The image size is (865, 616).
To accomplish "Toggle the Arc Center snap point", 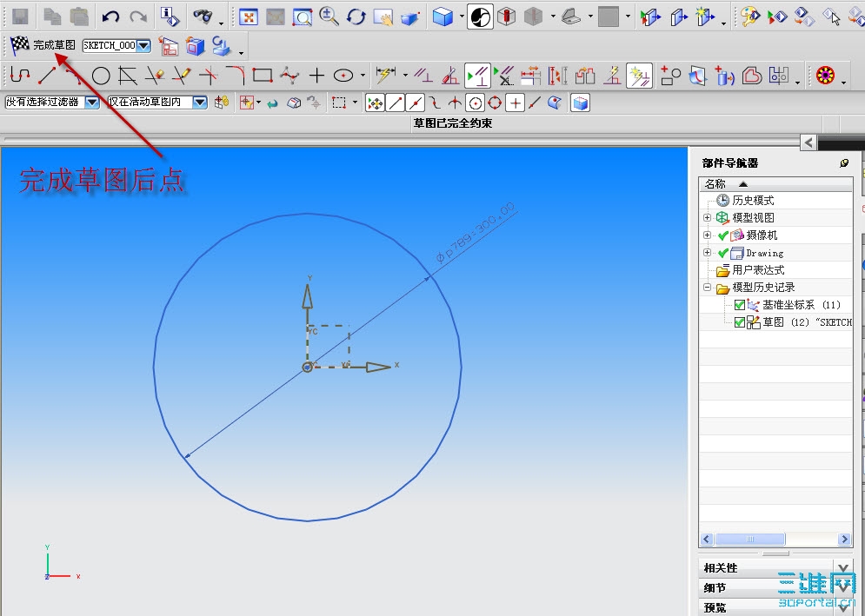I will coord(475,103).
